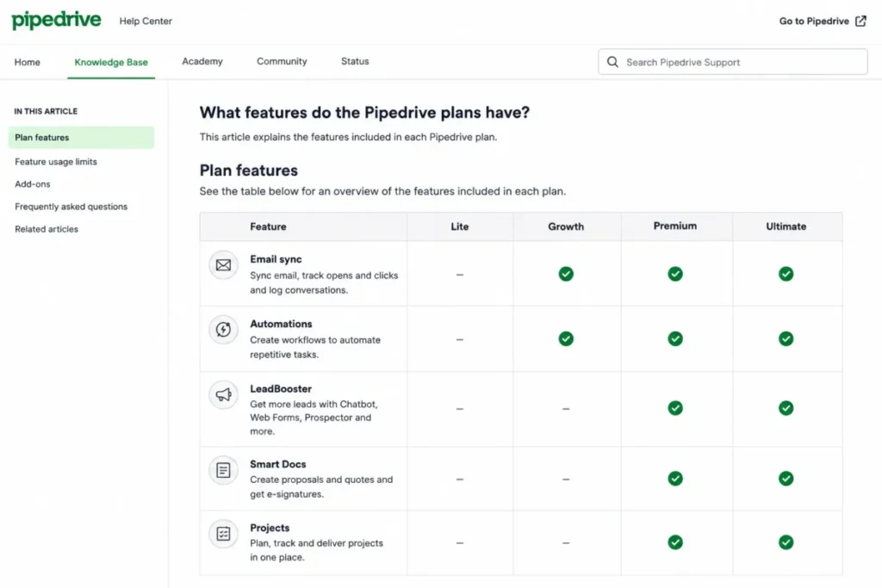This screenshot has width=882, height=588.
Task: Click the Email sync envelope icon
Action: pyautogui.click(x=223, y=265)
